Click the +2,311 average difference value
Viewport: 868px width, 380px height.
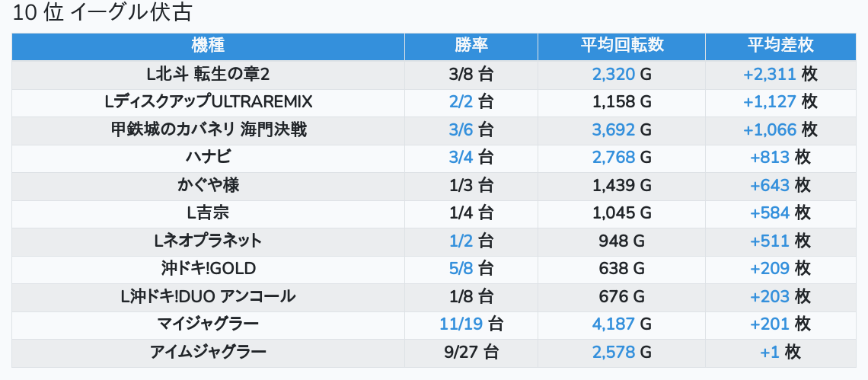click(770, 74)
